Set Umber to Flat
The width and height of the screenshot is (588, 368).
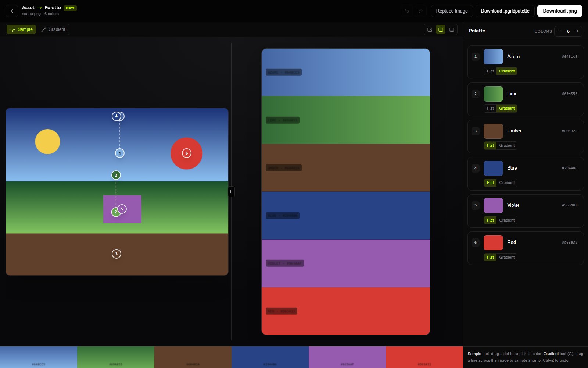[490, 145]
